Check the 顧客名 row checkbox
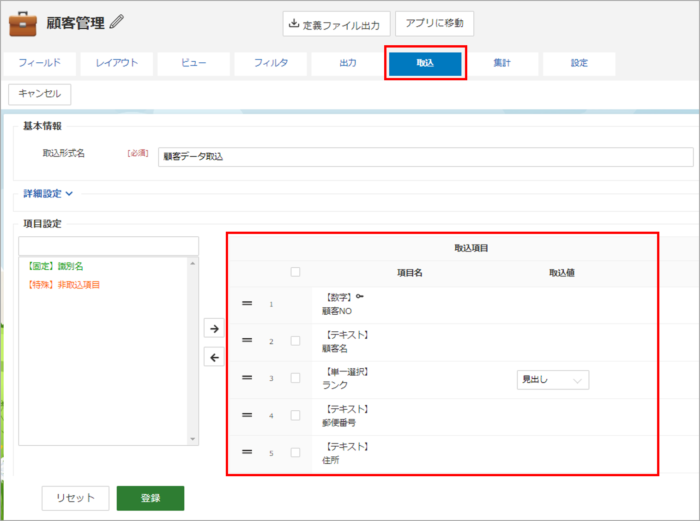The image size is (700, 521). 295,341
